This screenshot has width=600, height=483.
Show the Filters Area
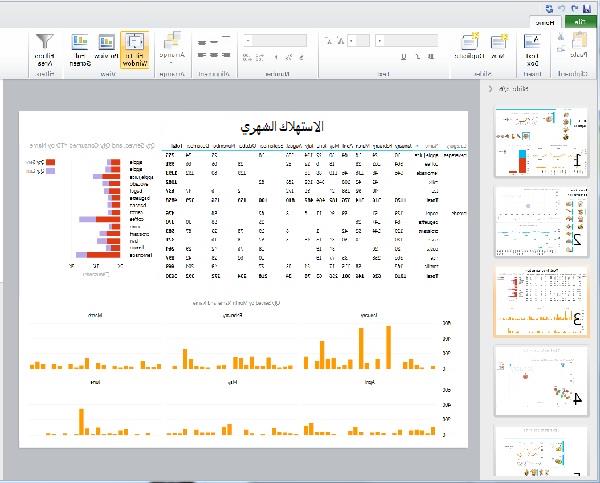pos(45,50)
